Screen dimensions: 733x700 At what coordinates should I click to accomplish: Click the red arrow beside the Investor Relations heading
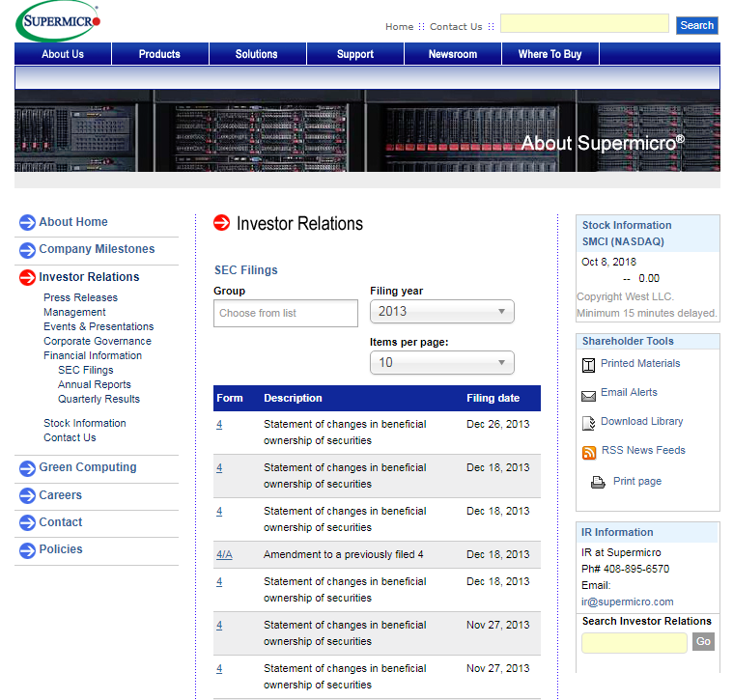221,222
